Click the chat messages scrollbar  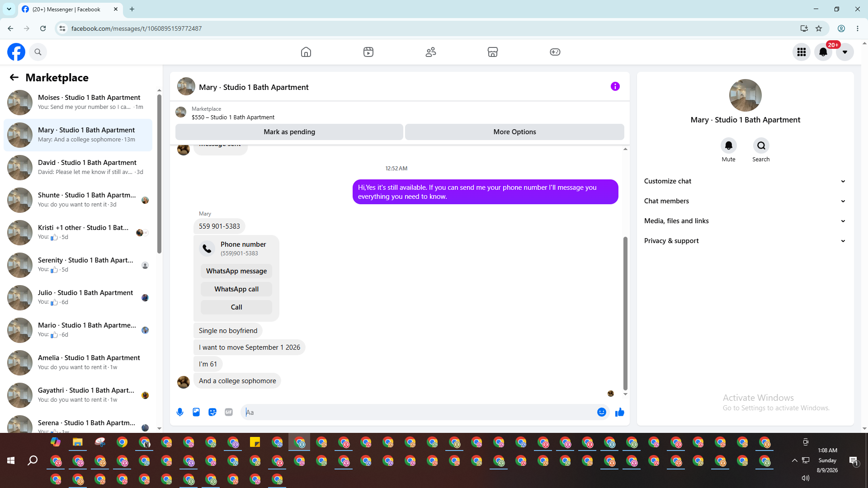click(625, 313)
